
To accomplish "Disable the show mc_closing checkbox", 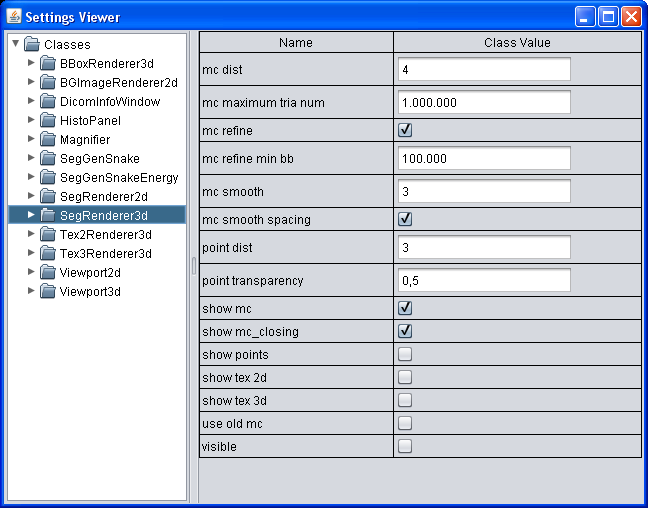I will [x=405, y=332].
